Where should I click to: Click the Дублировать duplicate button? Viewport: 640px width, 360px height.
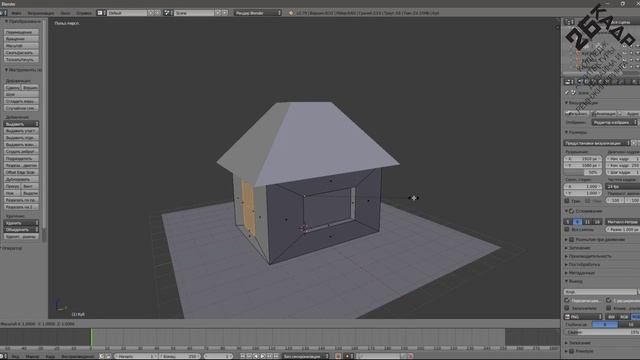tap(21, 179)
